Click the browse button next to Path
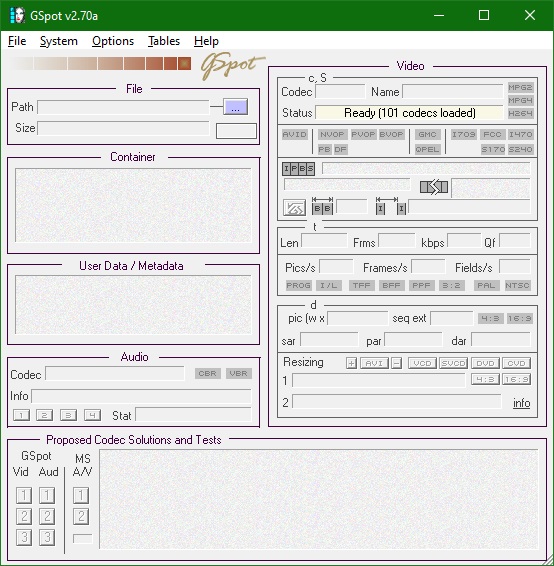554x566 pixels. point(235,107)
